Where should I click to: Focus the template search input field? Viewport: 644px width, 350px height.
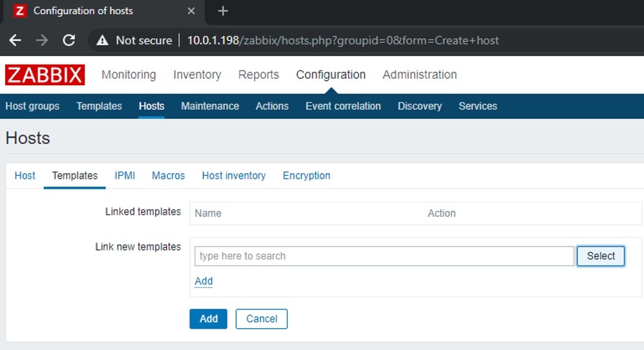click(x=384, y=256)
